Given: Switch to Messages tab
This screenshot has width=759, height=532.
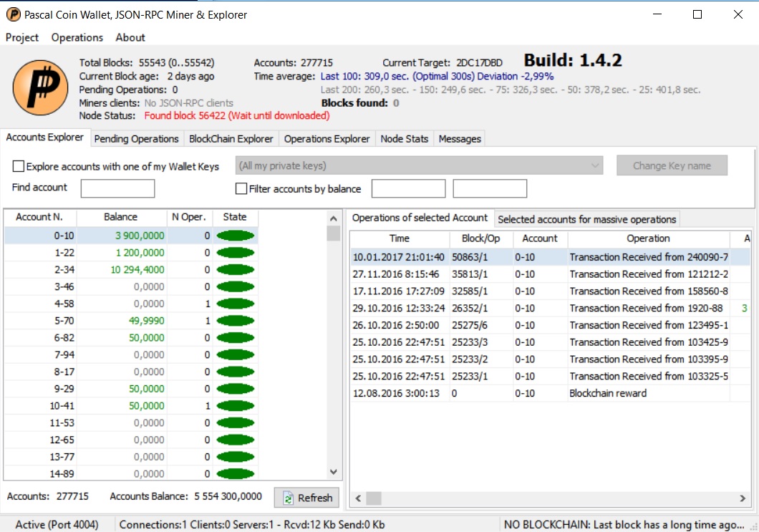Looking at the screenshot, I should [x=460, y=139].
